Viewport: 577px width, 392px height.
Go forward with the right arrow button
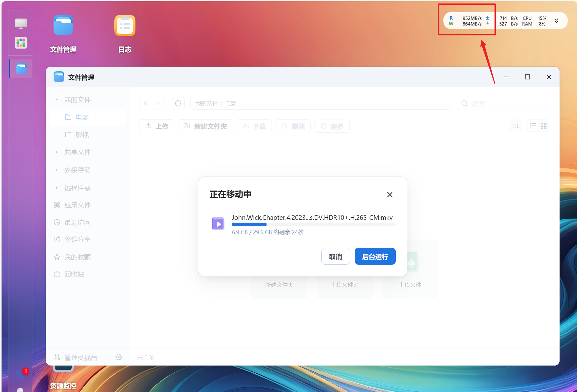pyautogui.click(x=158, y=103)
